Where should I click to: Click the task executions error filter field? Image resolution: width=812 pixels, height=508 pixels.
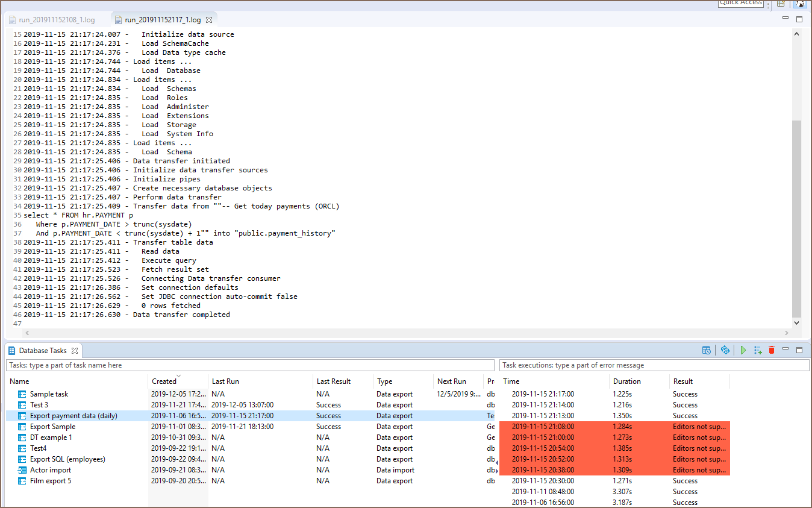click(654, 365)
